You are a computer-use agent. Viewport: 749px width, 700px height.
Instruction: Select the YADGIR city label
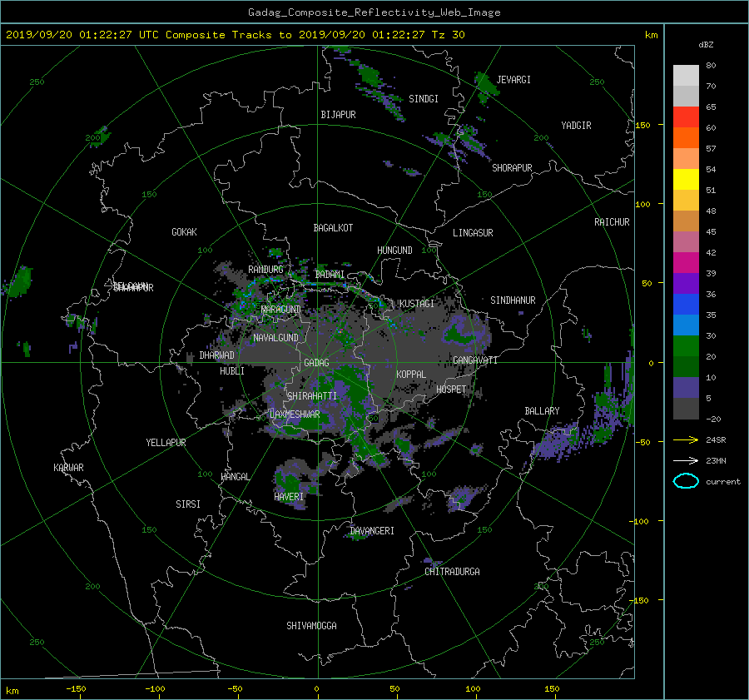576,126
